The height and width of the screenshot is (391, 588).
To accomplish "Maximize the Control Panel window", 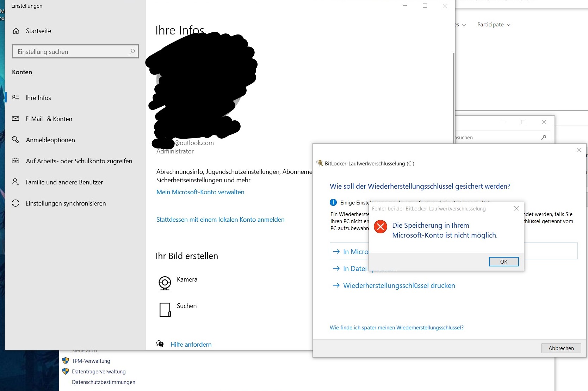I will coord(523,122).
